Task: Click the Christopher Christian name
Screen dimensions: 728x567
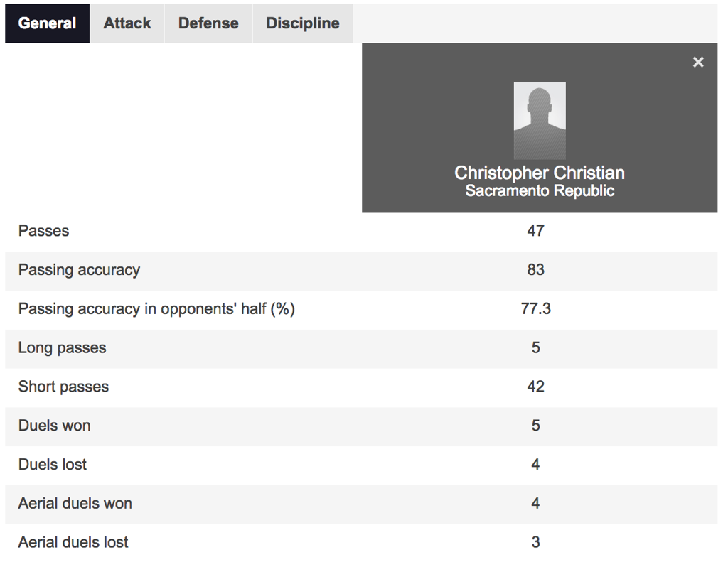Action: (x=540, y=173)
